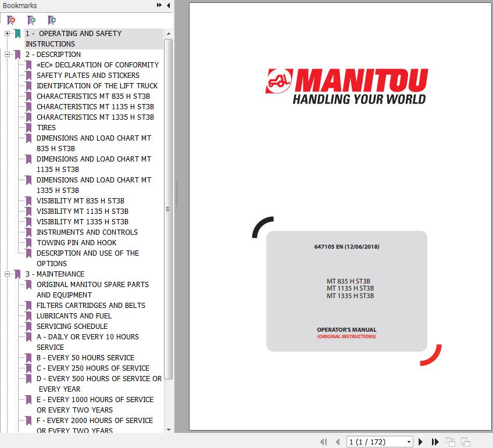Go to the first page button
The height and width of the screenshot is (448, 493).
tap(323, 442)
